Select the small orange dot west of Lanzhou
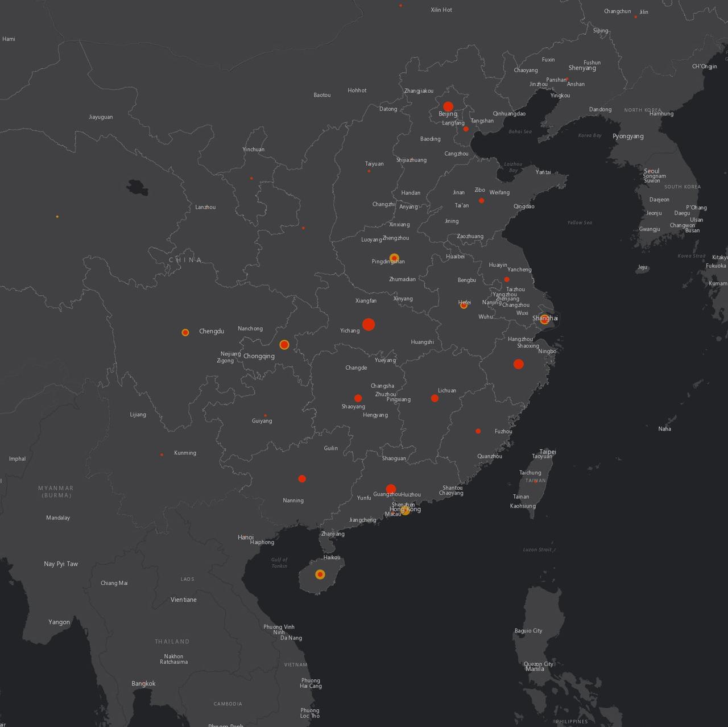 tap(57, 217)
